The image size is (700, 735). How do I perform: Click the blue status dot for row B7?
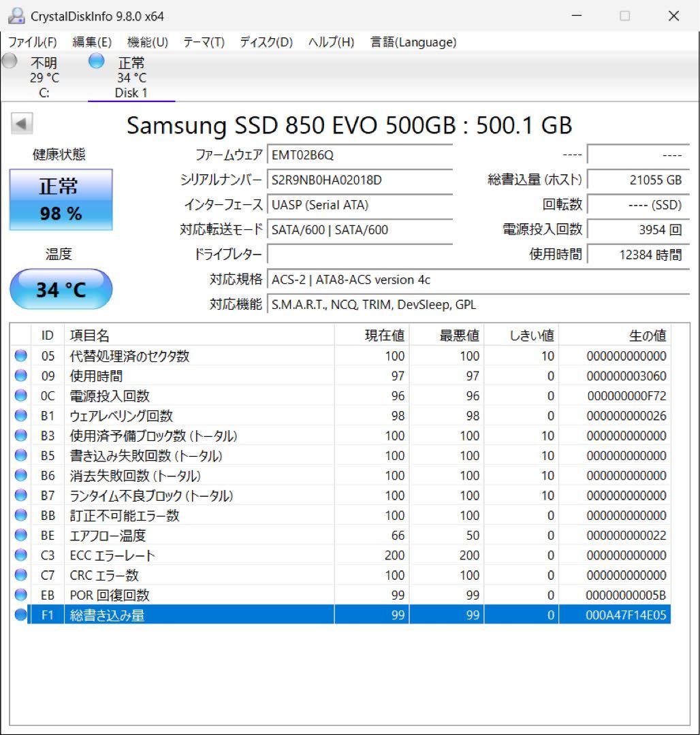click(20, 495)
